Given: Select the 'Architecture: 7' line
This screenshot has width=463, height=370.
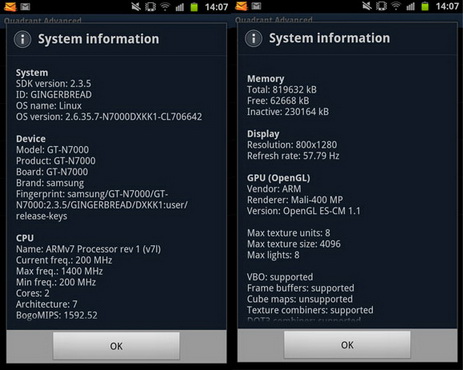Looking at the screenshot, I should point(47,304).
